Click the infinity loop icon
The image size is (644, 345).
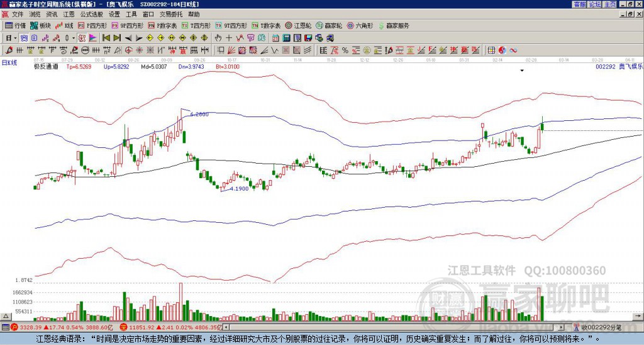(x=513, y=50)
